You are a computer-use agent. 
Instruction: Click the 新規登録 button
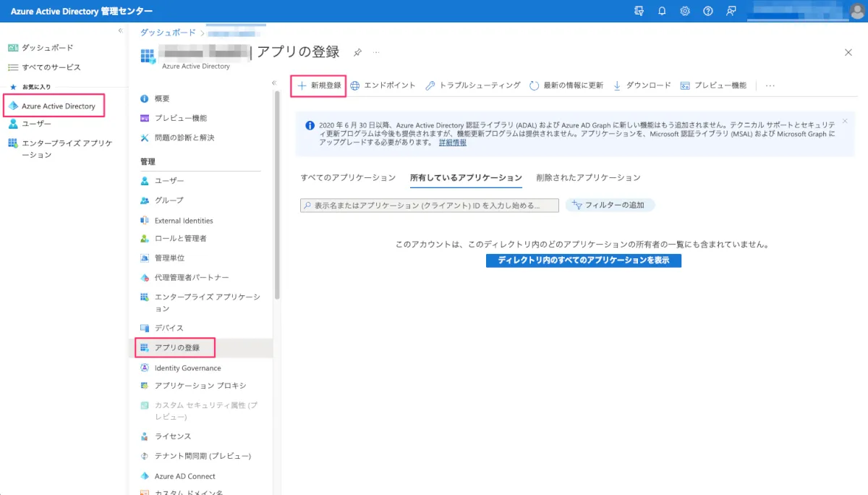[x=319, y=85]
